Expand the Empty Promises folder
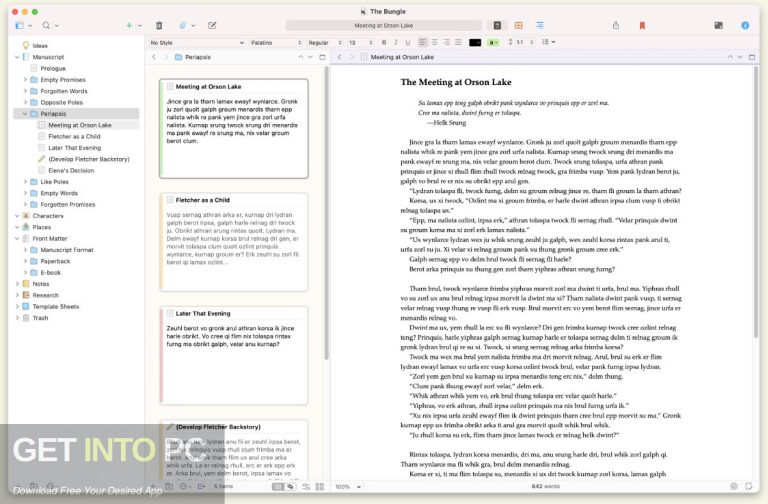This screenshot has width=768, height=504. [25, 79]
